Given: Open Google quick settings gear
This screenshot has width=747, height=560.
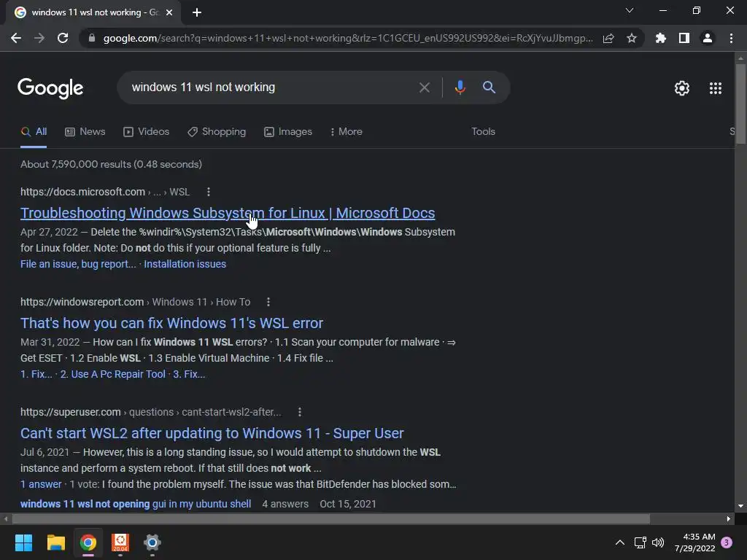Looking at the screenshot, I should pos(682,88).
